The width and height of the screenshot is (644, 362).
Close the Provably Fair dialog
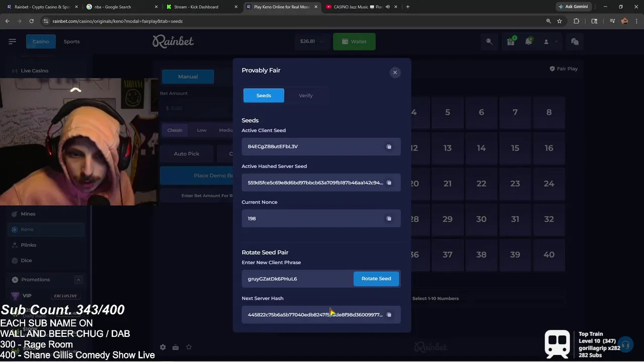coord(395,72)
